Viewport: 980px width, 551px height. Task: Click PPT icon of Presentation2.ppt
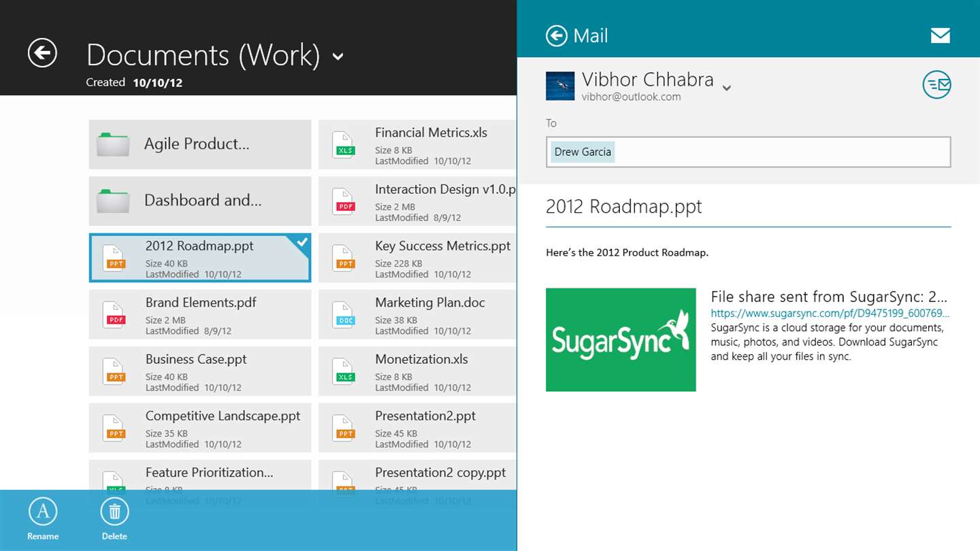coord(345,427)
